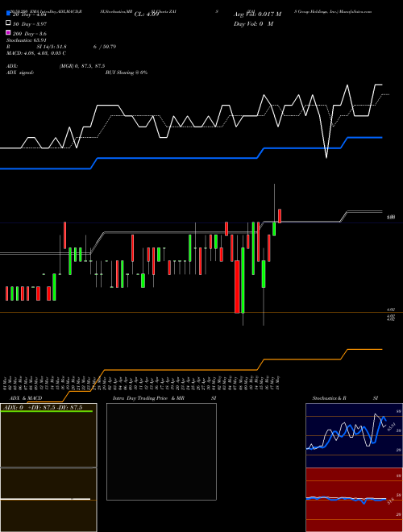
Task: Select the '200 Day - 3.6' label
Action: click(x=30, y=34)
